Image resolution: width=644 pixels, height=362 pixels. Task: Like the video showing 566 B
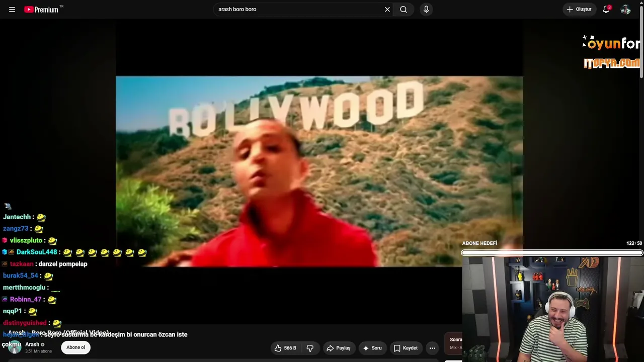point(285,348)
